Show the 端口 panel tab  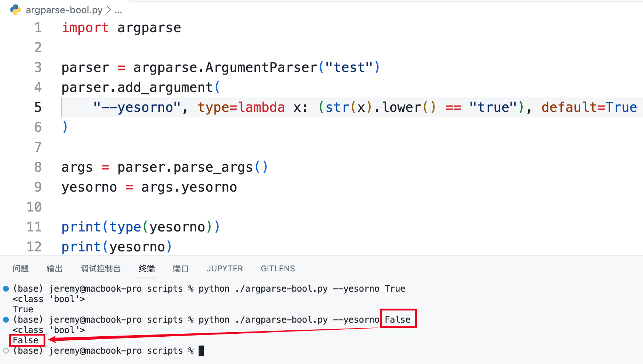180,269
